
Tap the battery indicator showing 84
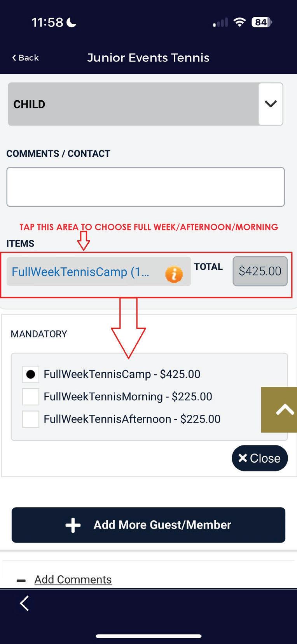coord(262,23)
